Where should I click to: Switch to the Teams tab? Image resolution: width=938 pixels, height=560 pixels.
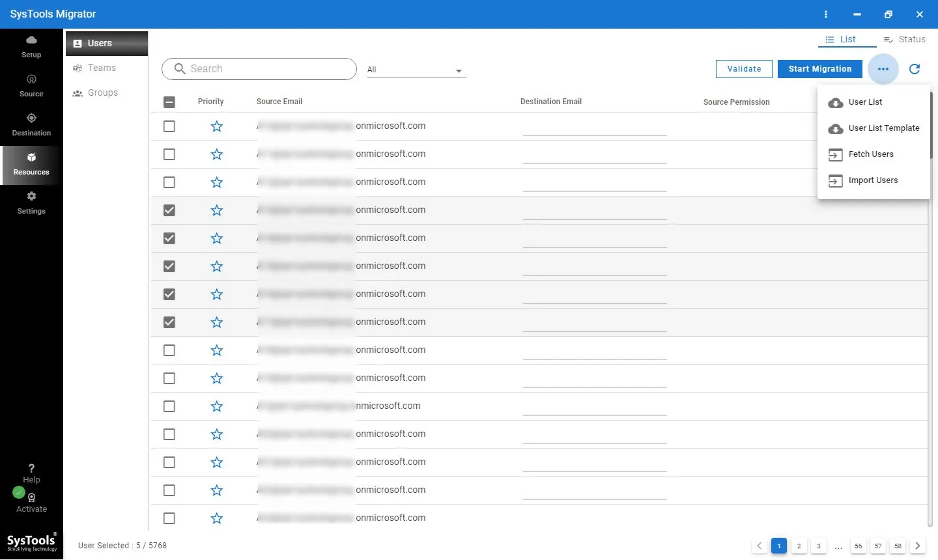(x=107, y=68)
